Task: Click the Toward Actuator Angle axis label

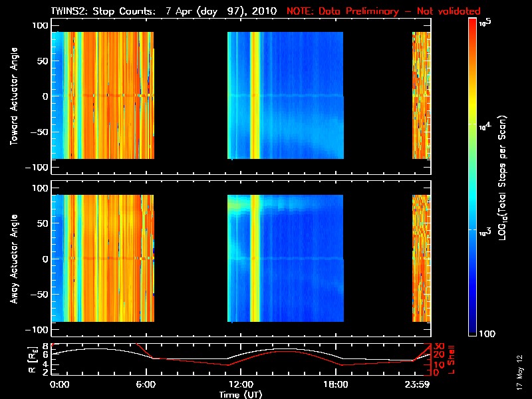Action: 14,96
